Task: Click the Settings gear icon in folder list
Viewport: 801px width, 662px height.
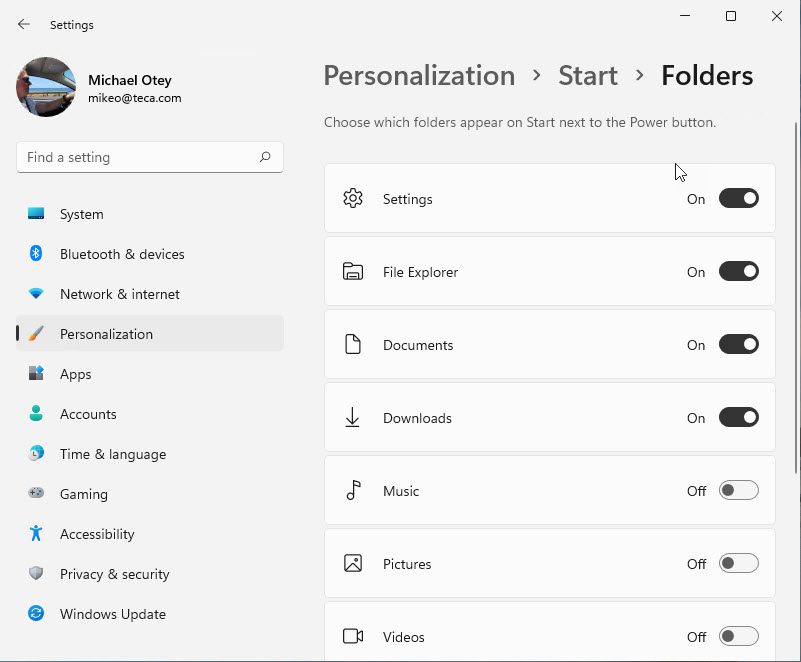Action: pos(353,198)
